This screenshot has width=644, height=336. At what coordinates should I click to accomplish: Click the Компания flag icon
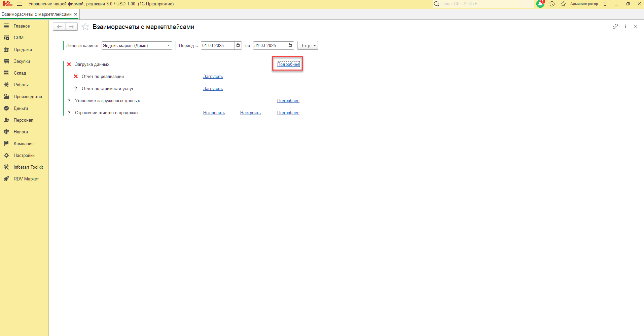(x=6, y=144)
